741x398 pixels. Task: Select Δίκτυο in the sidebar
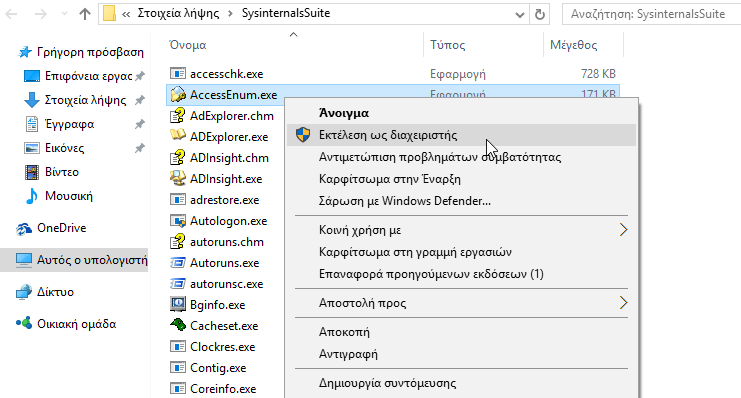(45, 292)
